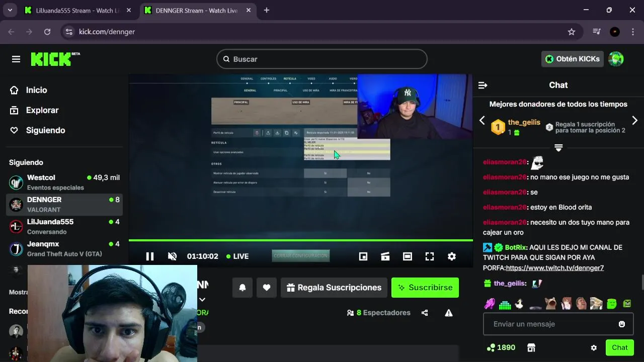Screen dimensions: 644x362
Task: Go to Inicio in the sidebar
Action: [x=36, y=90]
